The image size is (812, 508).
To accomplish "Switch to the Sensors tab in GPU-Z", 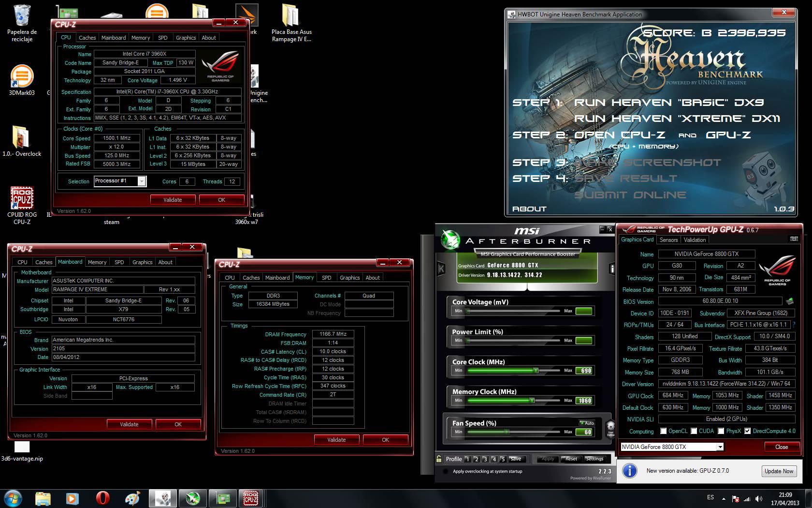I will (x=668, y=239).
